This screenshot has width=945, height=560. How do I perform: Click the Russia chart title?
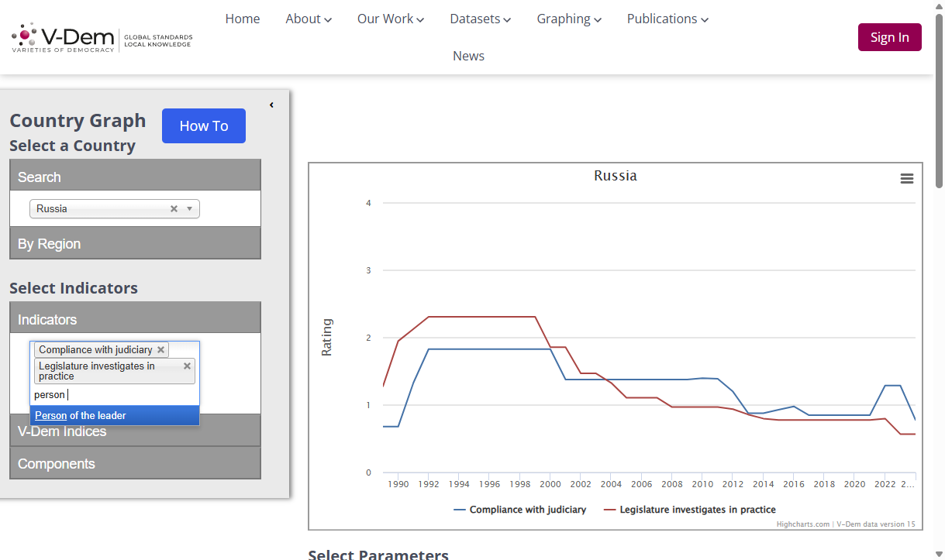coord(616,176)
